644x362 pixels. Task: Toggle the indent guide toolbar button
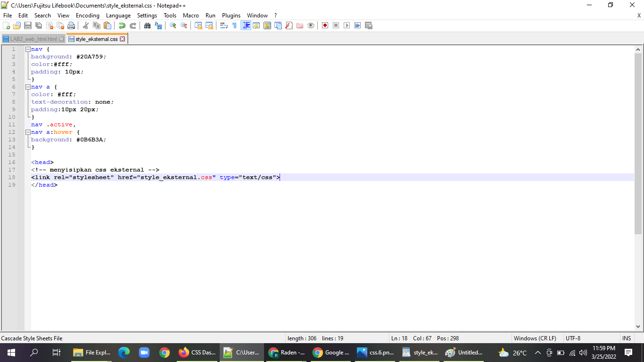(x=246, y=25)
